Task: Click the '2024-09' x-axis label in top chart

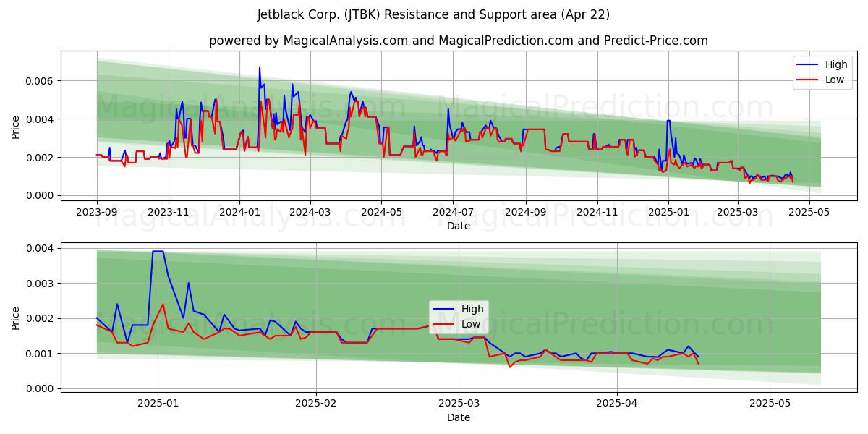Action: click(x=525, y=212)
